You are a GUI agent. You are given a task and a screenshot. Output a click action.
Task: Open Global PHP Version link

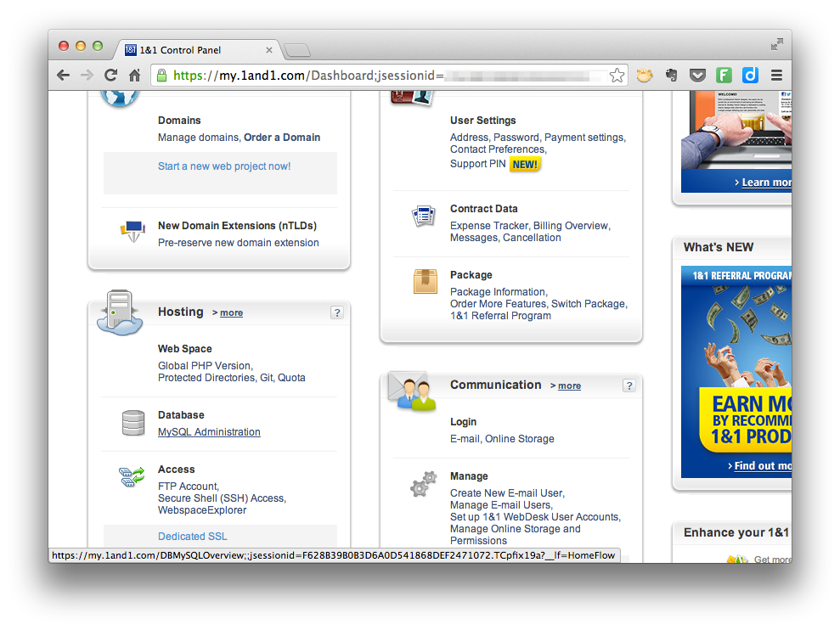204,365
